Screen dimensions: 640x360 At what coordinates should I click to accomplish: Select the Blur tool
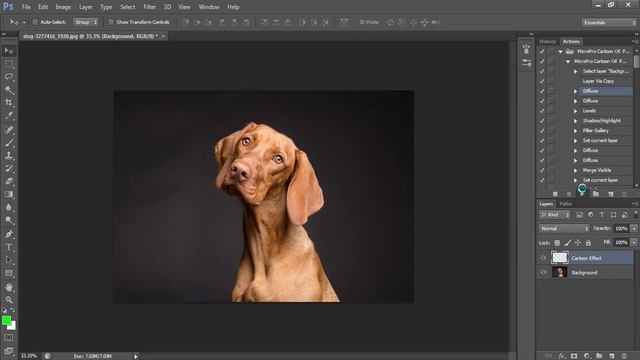(x=9, y=207)
